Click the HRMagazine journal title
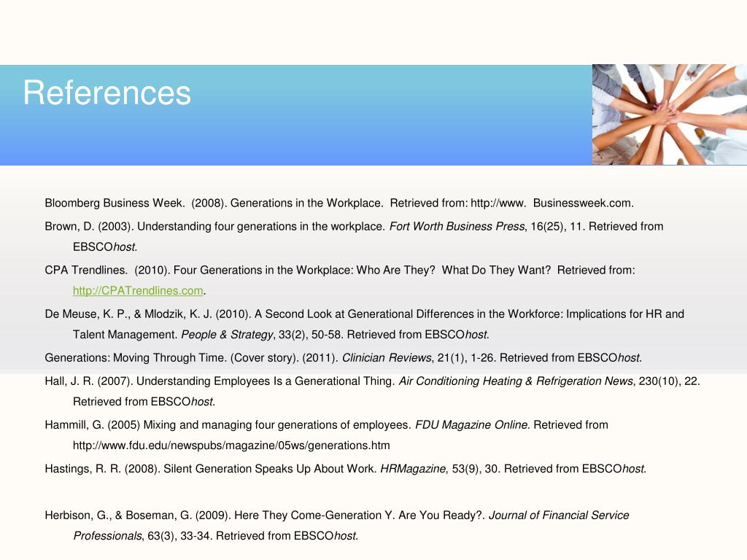 click(413, 469)
